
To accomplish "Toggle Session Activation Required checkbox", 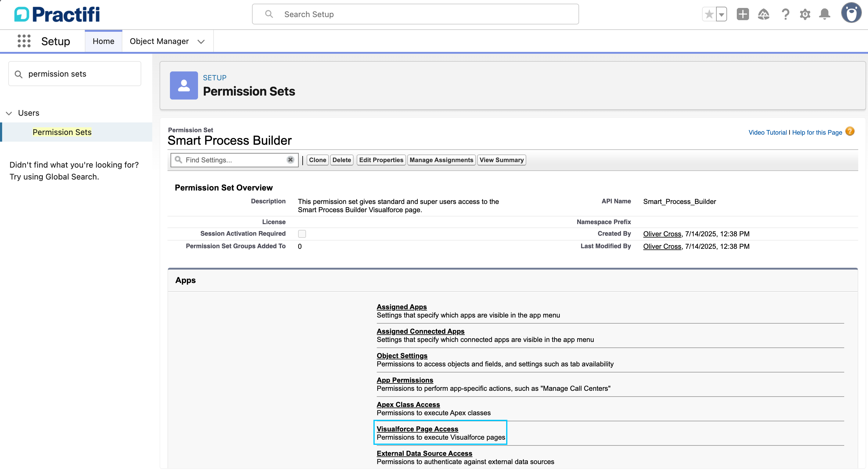I will tap(302, 234).
